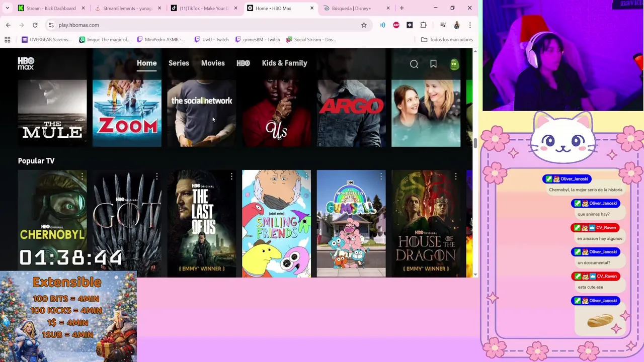Image resolution: width=644 pixels, height=362 pixels.
Task: Open options for the Chernobyl card
Action: click(82, 176)
